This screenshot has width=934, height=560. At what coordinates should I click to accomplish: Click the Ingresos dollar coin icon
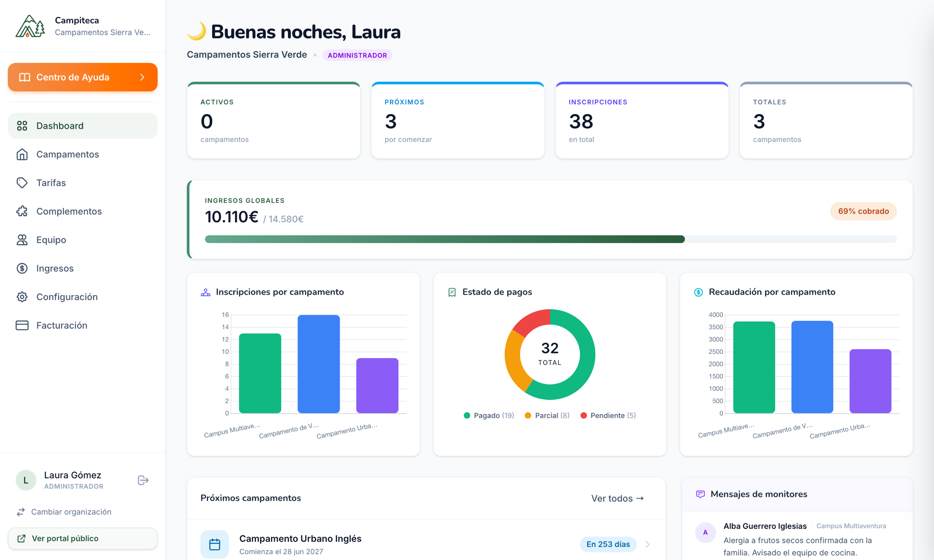22,268
